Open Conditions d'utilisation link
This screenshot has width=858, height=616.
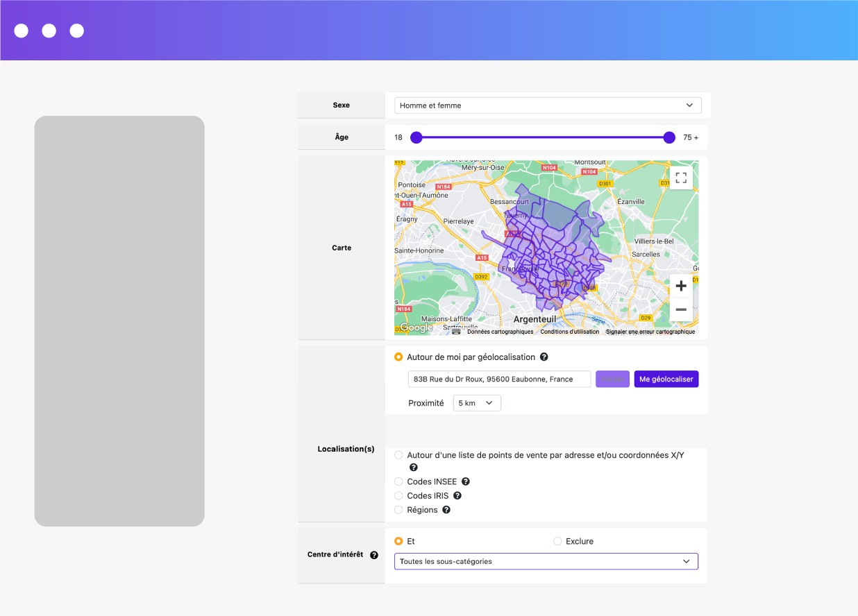570,332
